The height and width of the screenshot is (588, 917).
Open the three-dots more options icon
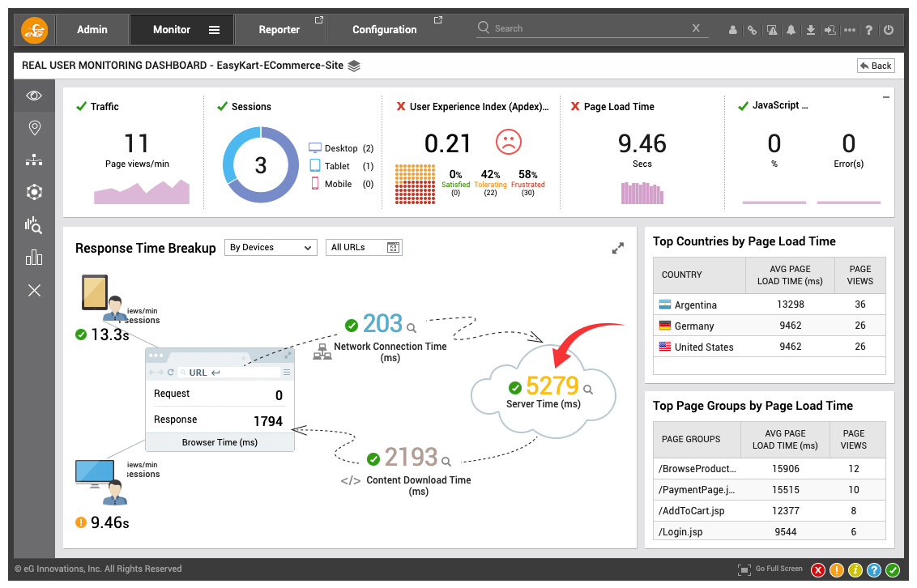[850, 30]
